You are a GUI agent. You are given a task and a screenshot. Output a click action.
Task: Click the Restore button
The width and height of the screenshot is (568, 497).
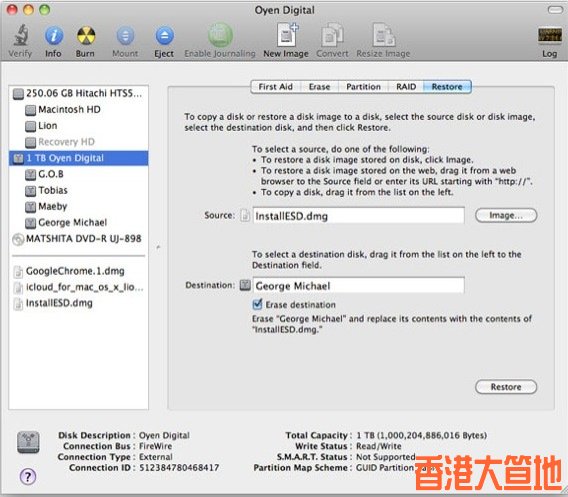506,387
